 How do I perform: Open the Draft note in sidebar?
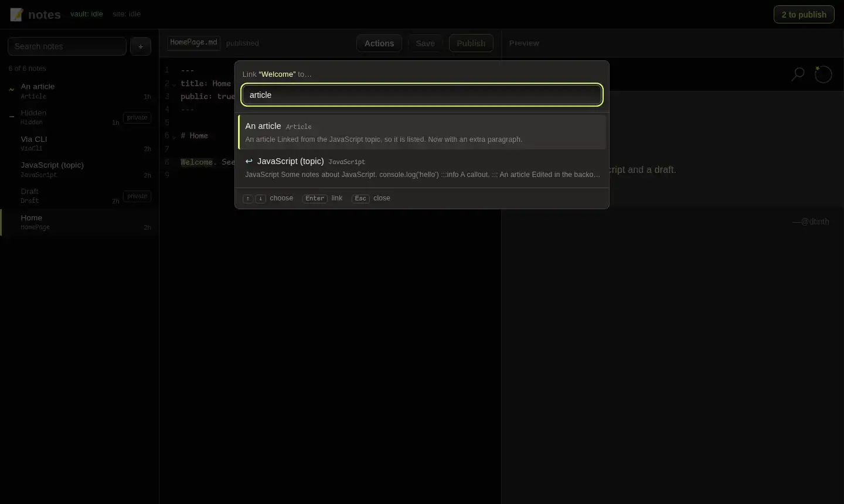[x=80, y=196]
